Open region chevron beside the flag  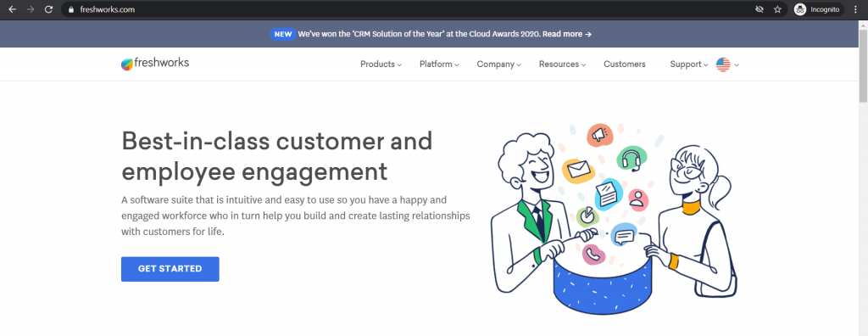pos(737,64)
